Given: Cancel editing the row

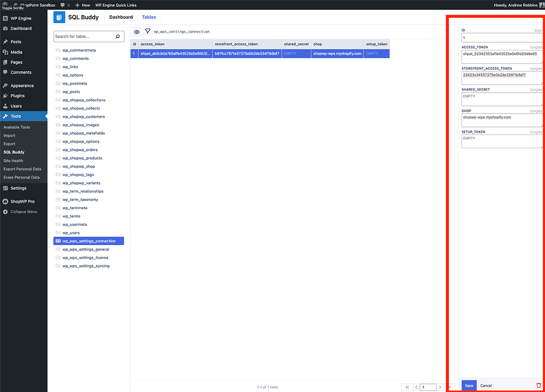Looking at the screenshot, I should [486, 386].
